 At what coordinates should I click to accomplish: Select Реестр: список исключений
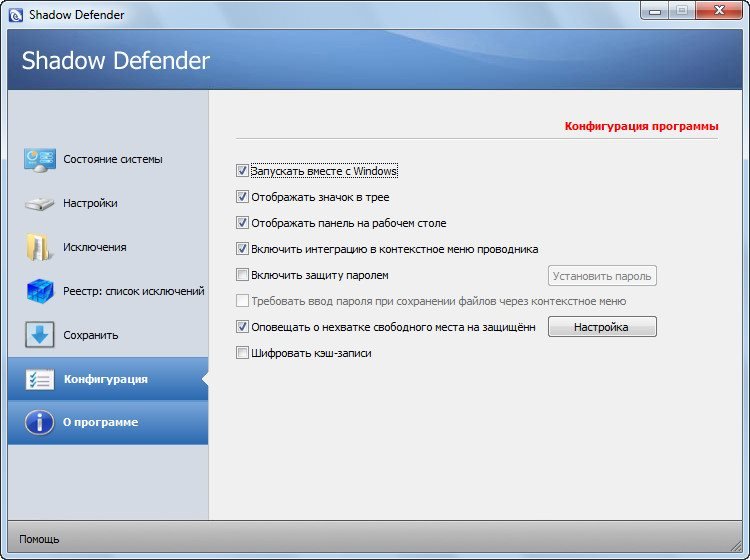134,291
